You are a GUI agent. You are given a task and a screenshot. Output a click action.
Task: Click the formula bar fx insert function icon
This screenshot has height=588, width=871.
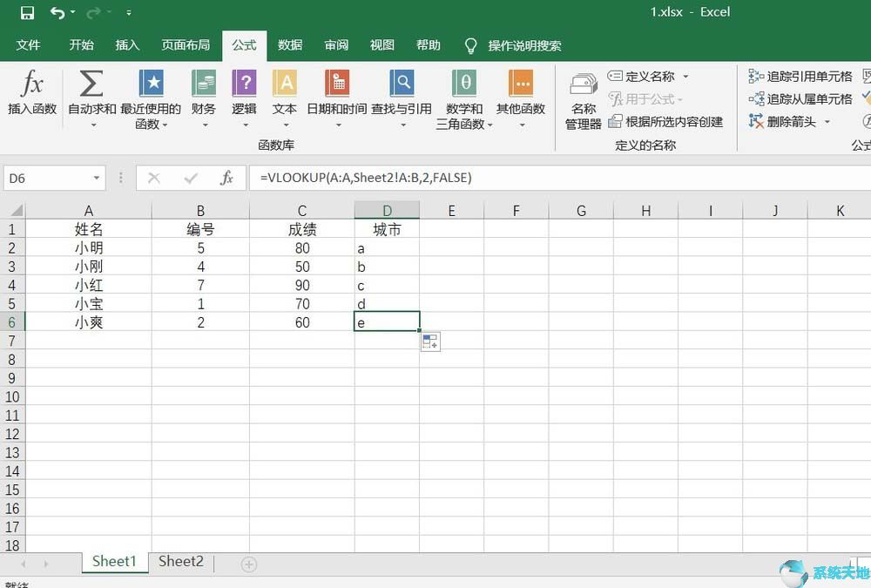tap(226, 178)
